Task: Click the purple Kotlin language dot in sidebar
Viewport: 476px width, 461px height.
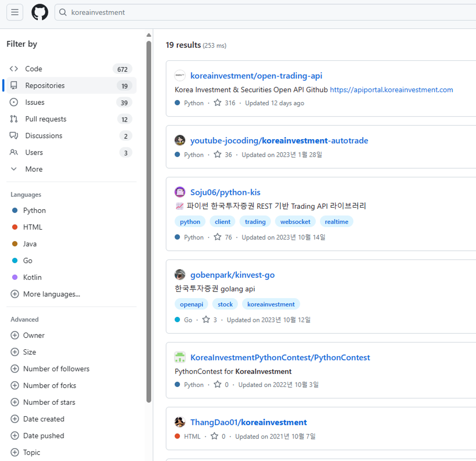Action: click(15, 277)
